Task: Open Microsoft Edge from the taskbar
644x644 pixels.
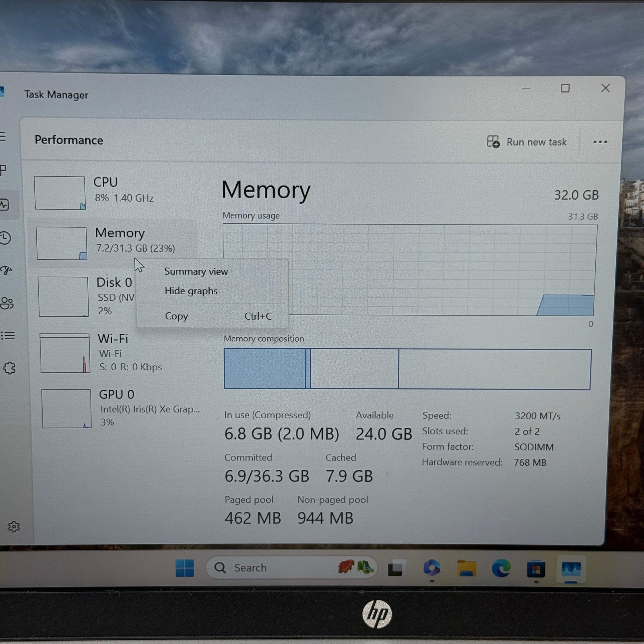Action: [x=501, y=569]
